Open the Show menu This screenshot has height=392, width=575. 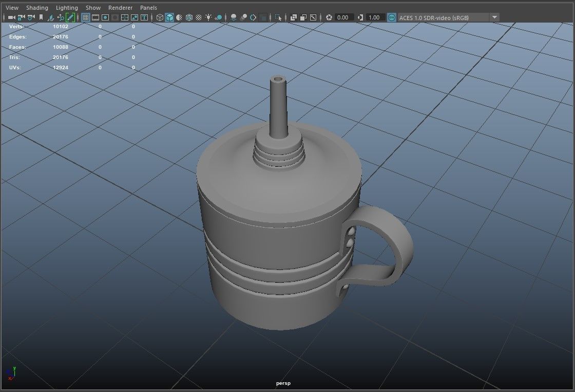click(93, 8)
